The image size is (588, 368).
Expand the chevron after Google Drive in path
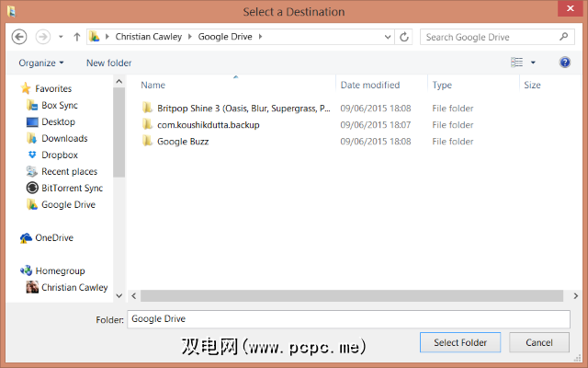[260, 37]
